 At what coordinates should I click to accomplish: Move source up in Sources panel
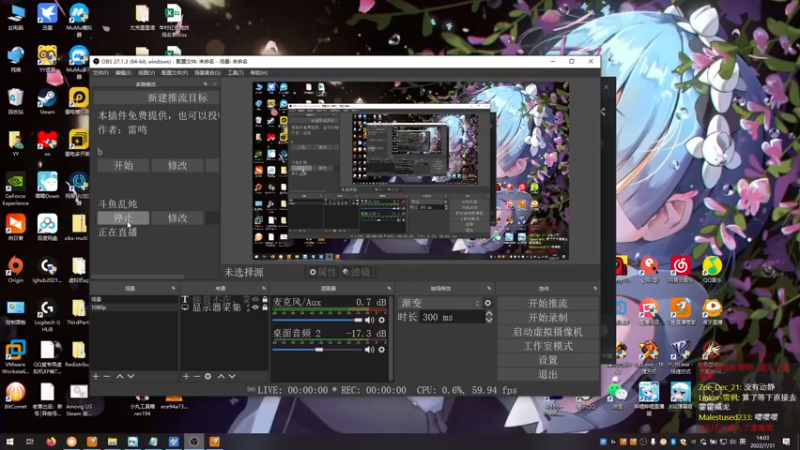coord(221,376)
